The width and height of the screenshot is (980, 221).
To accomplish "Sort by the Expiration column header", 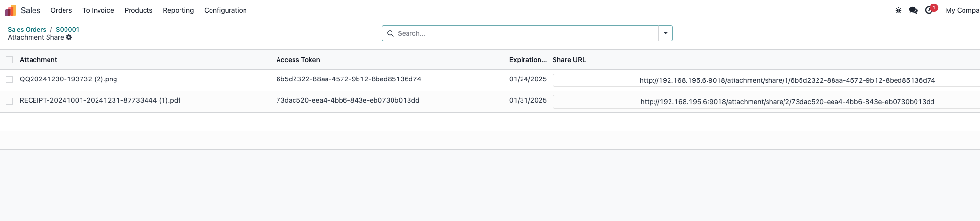I will pyautogui.click(x=528, y=60).
